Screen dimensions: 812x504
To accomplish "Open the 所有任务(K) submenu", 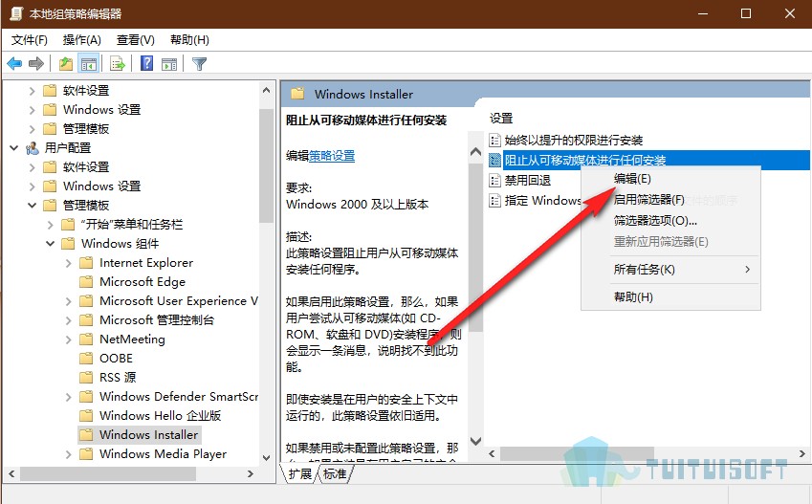I will coord(670,270).
